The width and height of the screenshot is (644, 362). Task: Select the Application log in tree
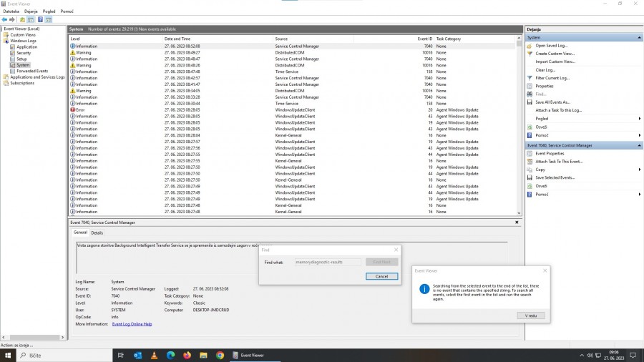point(26,47)
